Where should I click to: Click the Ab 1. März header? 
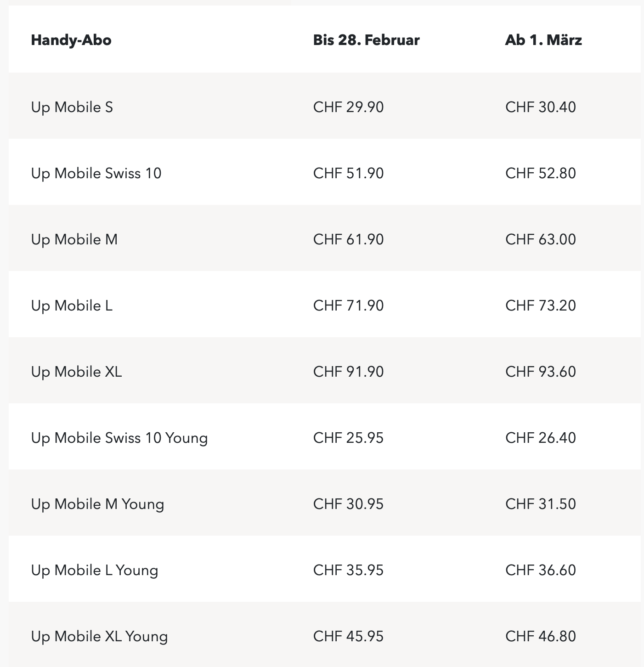click(543, 40)
